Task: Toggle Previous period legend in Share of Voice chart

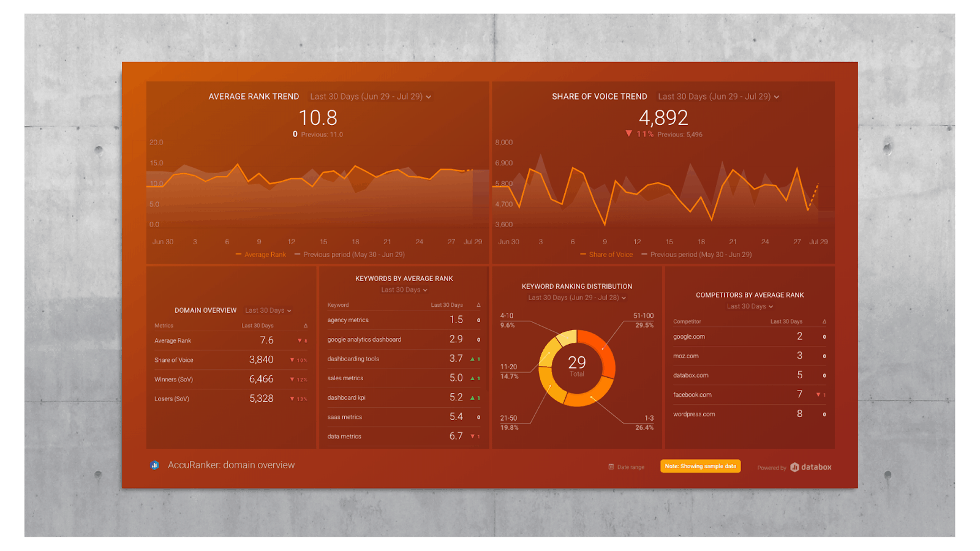Action: click(x=696, y=255)
